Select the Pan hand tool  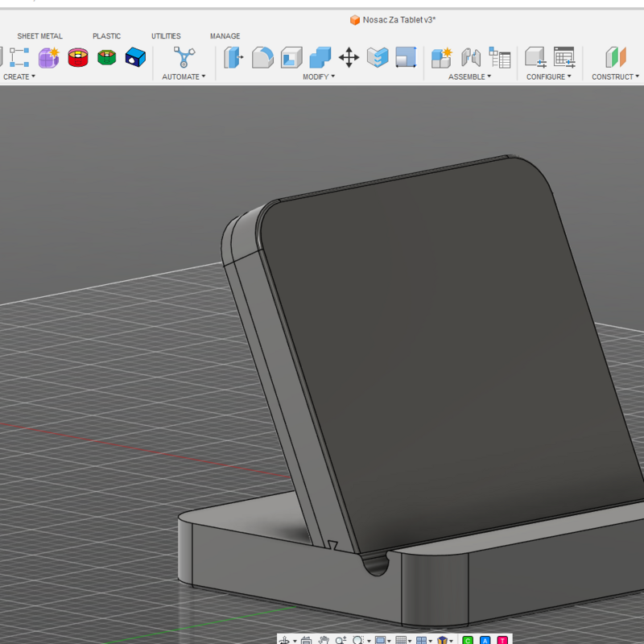pyautogui.click(x=324, y=640)
